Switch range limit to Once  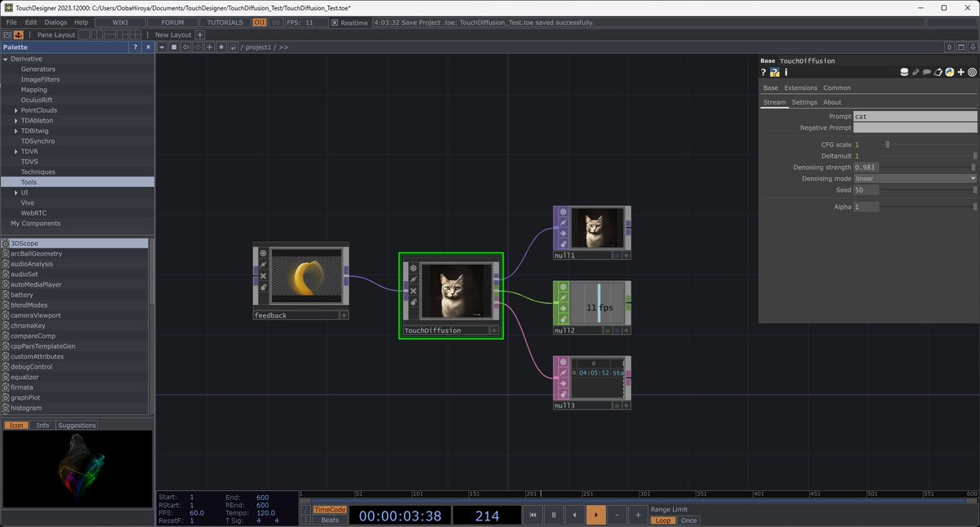tap(689, 520)
